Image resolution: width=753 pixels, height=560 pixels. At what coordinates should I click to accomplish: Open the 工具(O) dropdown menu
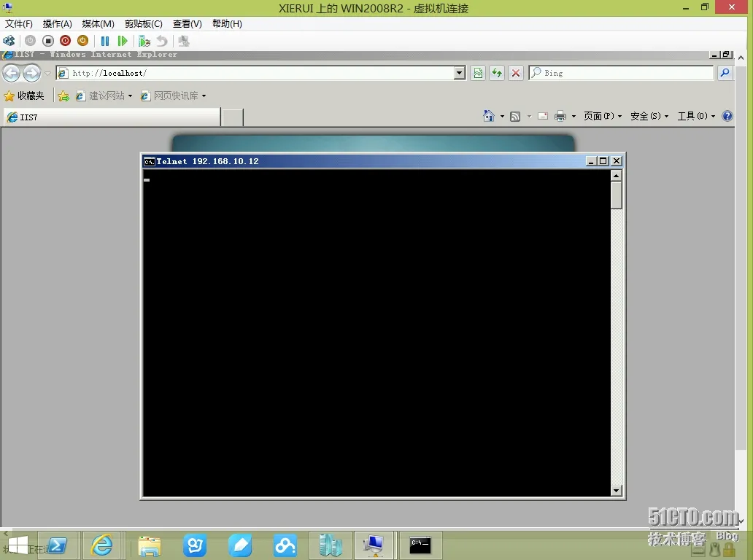pos(696,116)
